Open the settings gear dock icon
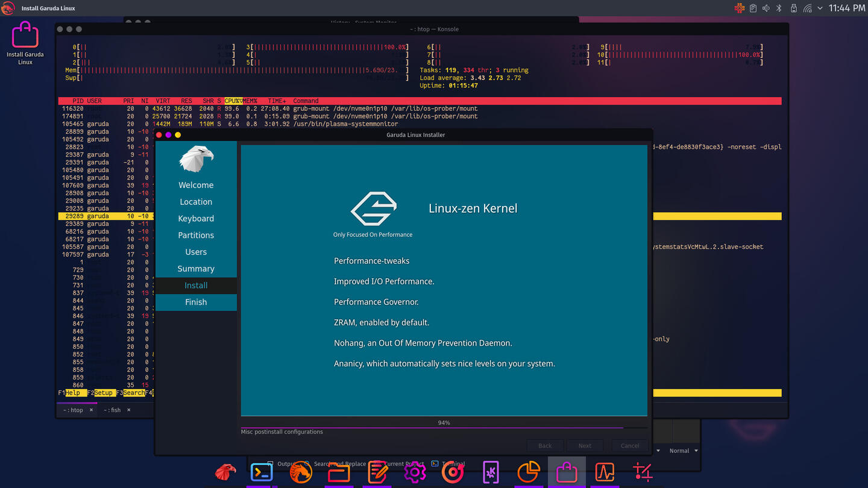868x488 pixels. pos(415,472)
